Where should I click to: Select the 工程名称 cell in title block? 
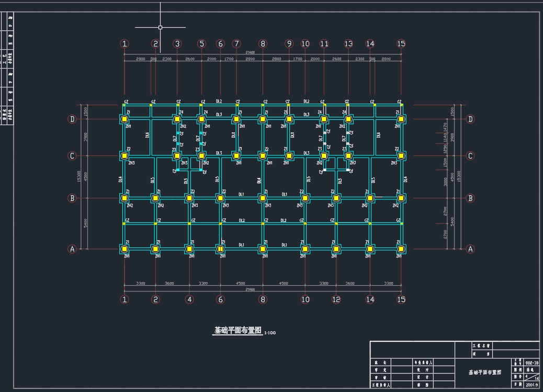coord(481,346)
